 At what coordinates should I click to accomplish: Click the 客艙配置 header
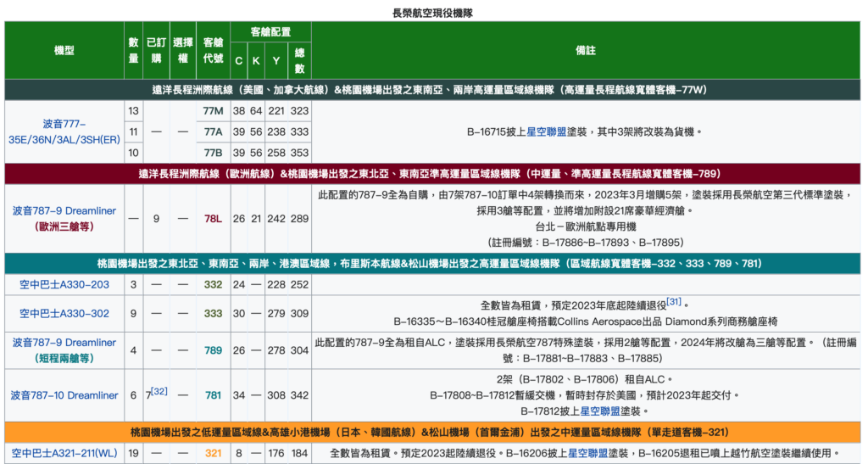click(x=270, y=32)
